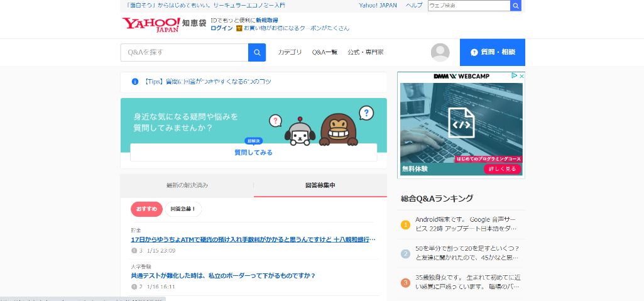Click the 質問・相談 blue button

(x=493, y=52)
